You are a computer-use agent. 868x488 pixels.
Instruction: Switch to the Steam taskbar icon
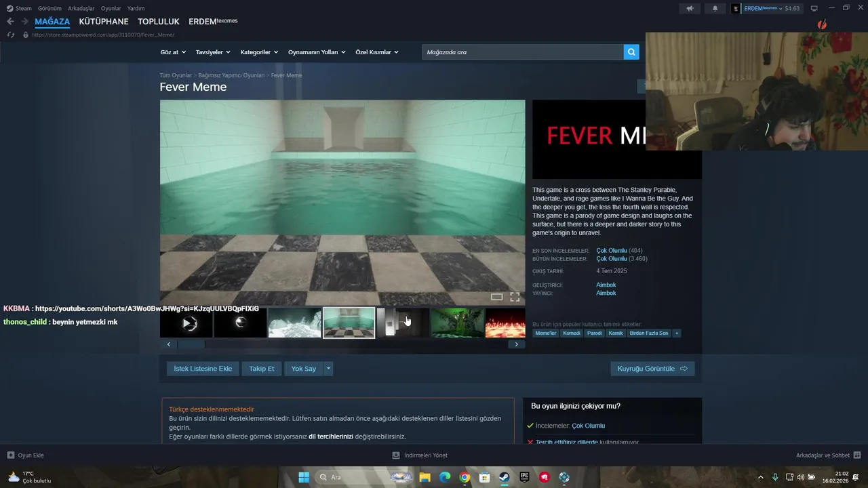[505, 477]
